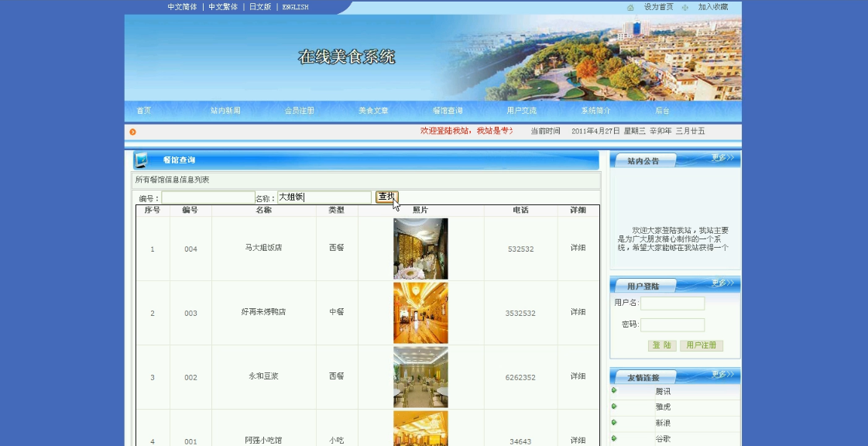Click the code cell 003
Screen dimensions: 868x446
coord(191,313)
